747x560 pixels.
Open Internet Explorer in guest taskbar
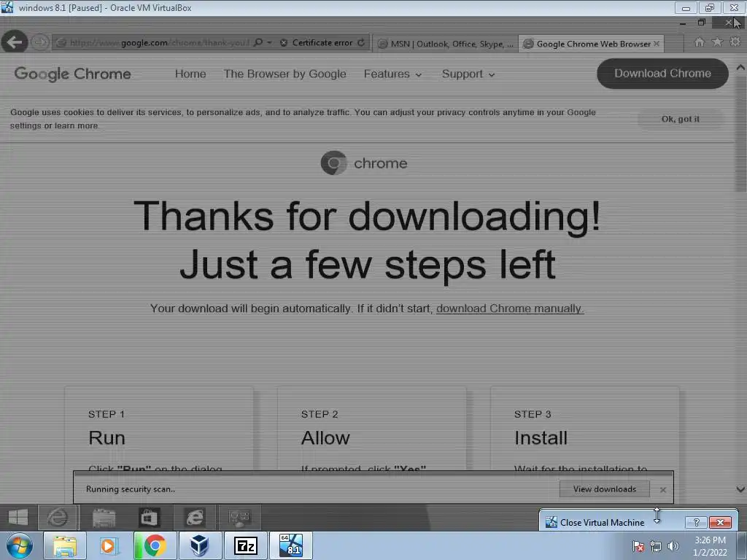click(58, 517)
